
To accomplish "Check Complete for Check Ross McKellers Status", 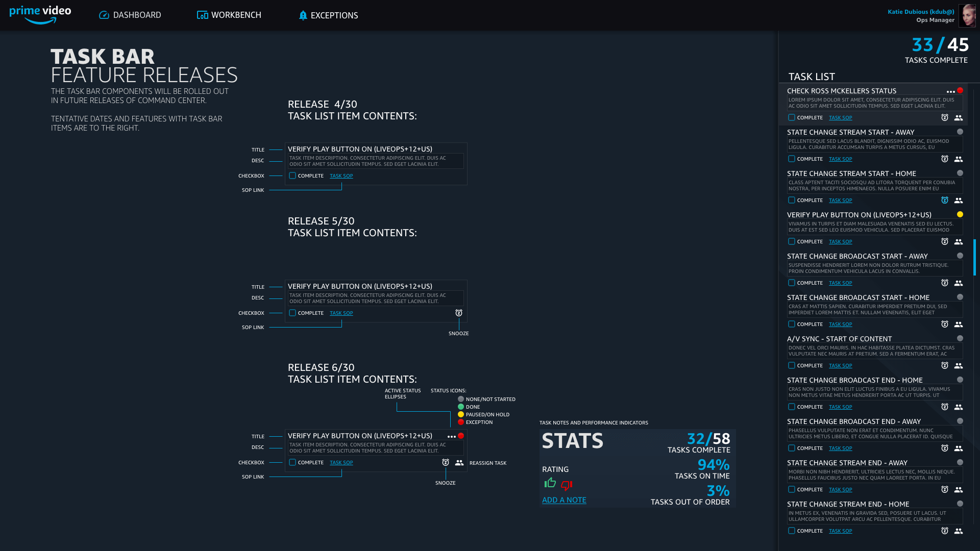I will pyautogui.click(x=792, y=117).
